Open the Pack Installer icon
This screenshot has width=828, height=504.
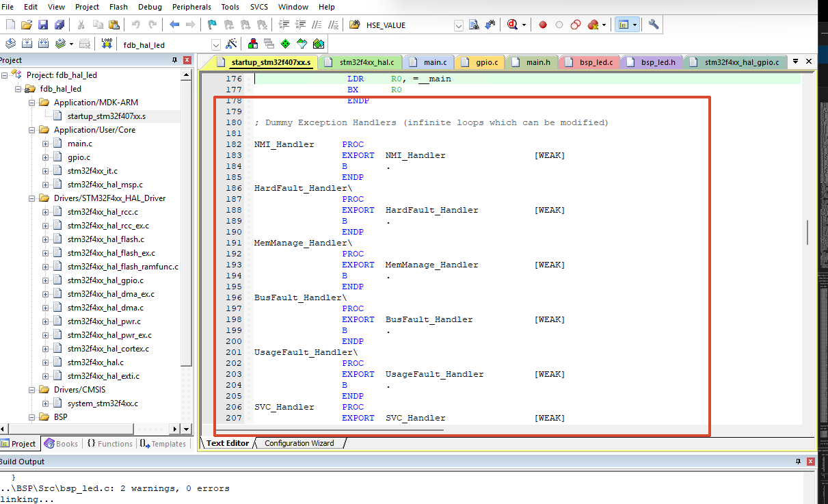(x=318, y=44)
